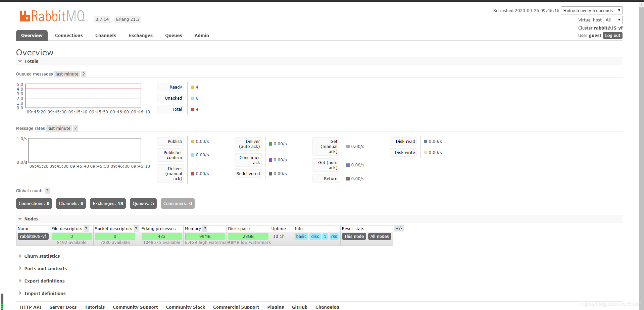Click the purple Consumer ack swatch

coord(270,160)
